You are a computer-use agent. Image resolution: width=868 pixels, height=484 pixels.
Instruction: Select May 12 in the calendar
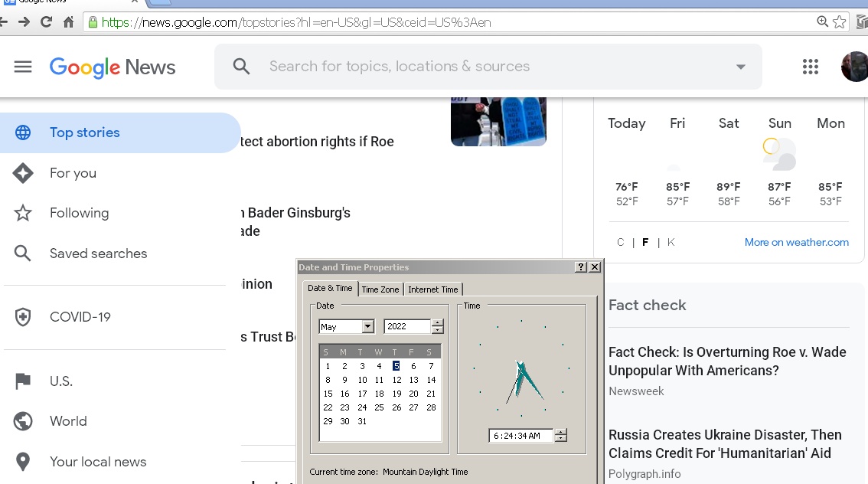[x=397, y=380]
